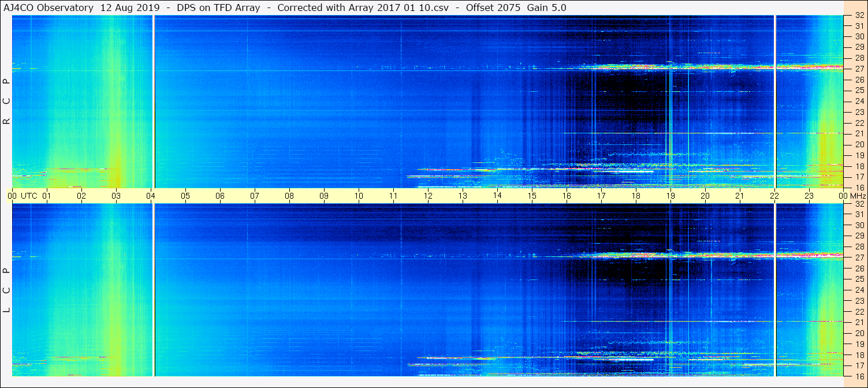Click the 01 UTC time axis label
The height and width of the screenshot is (388, 868).
pyautogui.click(x=47, y=196)
